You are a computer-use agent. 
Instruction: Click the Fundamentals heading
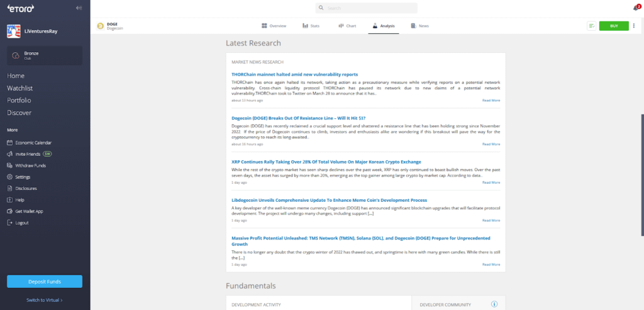[x=251, y=285]
